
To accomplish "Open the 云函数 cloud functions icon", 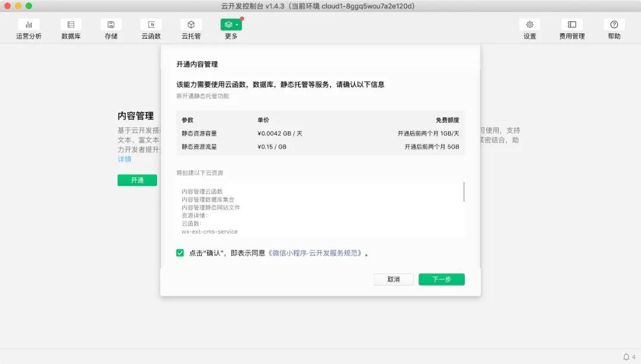I will pos(151,25).
